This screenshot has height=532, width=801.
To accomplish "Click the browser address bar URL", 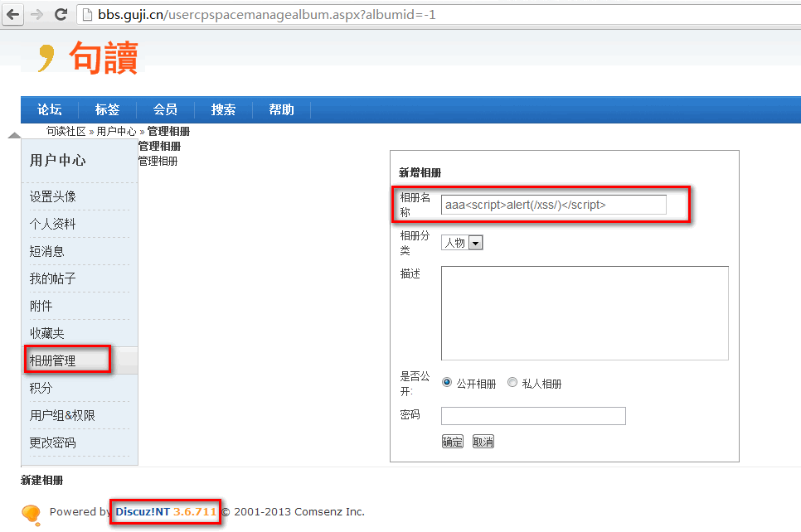I will tap(267, 15).
